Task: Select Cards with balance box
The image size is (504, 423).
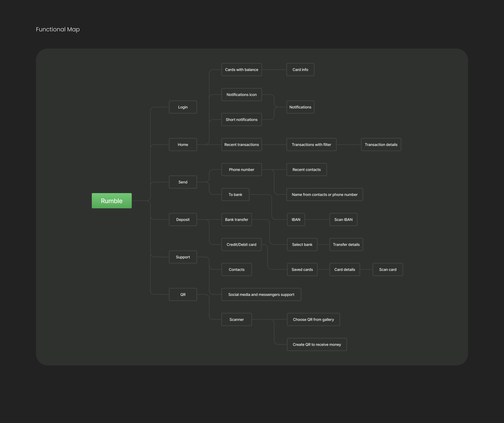Action: (241, 70)
